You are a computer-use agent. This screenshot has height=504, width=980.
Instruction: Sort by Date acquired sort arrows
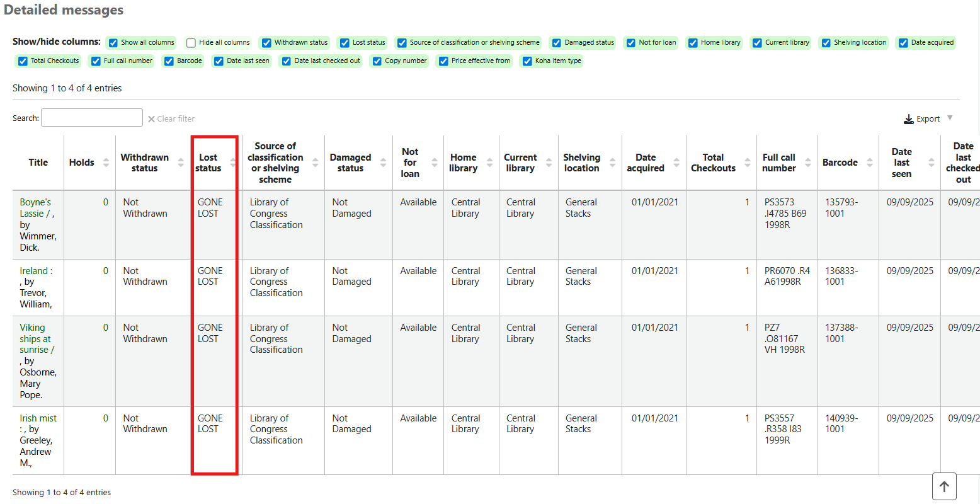click(676, 163)
